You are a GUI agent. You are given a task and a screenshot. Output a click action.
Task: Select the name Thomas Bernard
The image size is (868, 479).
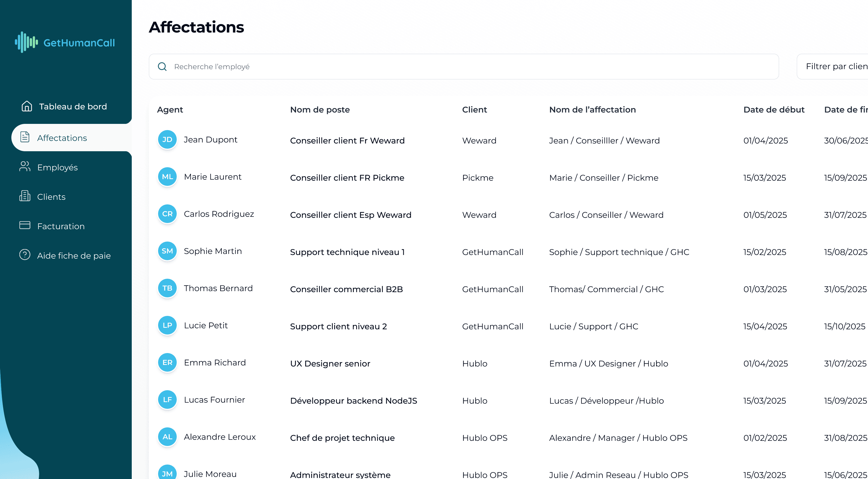(218, 289)
